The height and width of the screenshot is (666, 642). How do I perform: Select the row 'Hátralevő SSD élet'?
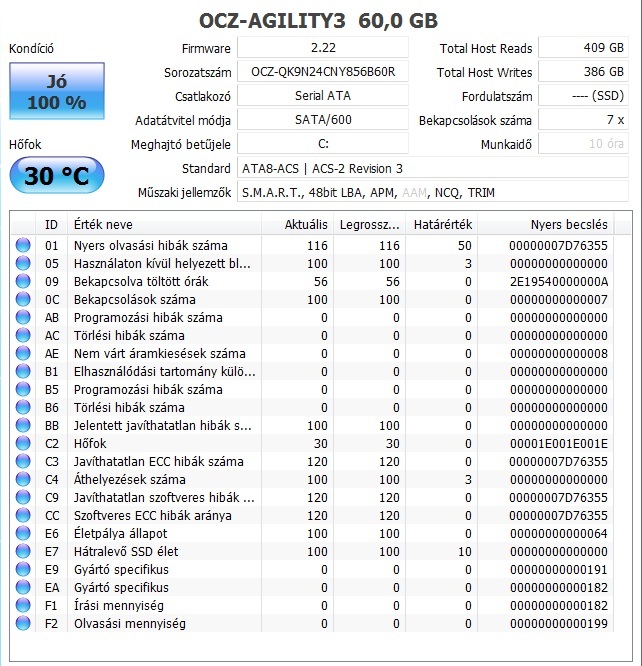312,551
